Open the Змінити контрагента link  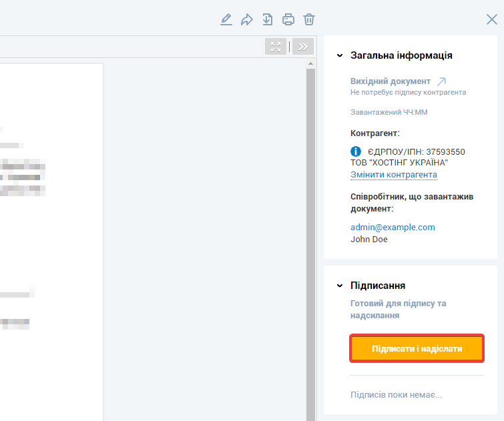(394, 175)
